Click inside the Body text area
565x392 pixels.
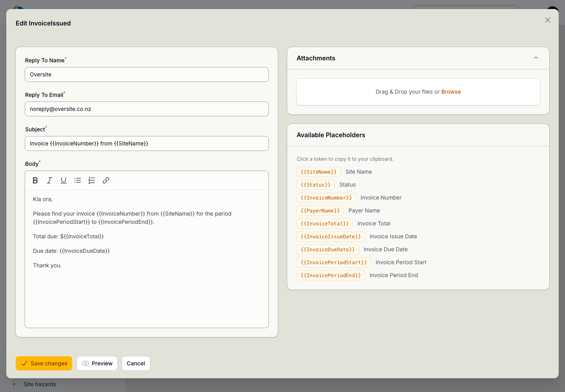click(x=147, y=259)
